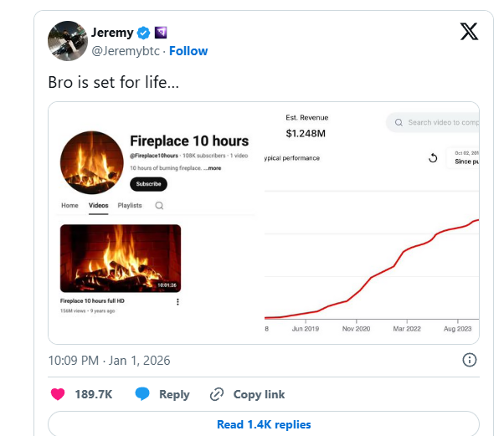
Task: Open the tweet info circle icon
Action: [x=470, y=360]
